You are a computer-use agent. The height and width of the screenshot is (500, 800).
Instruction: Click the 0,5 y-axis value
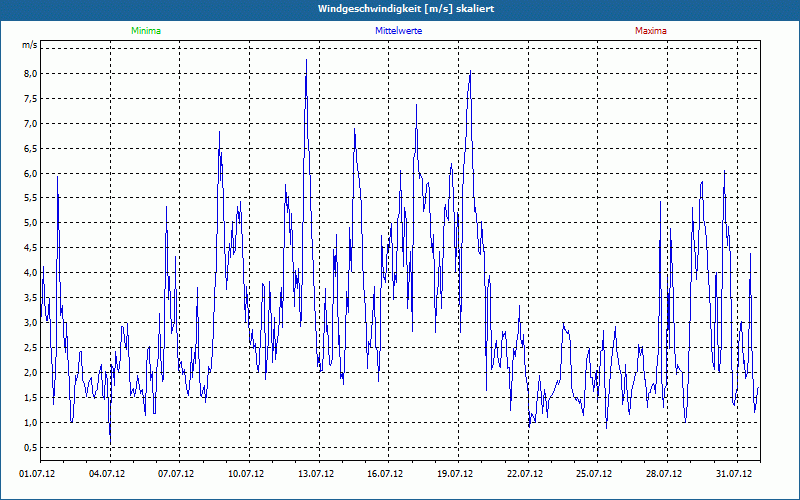pos(29,447)
